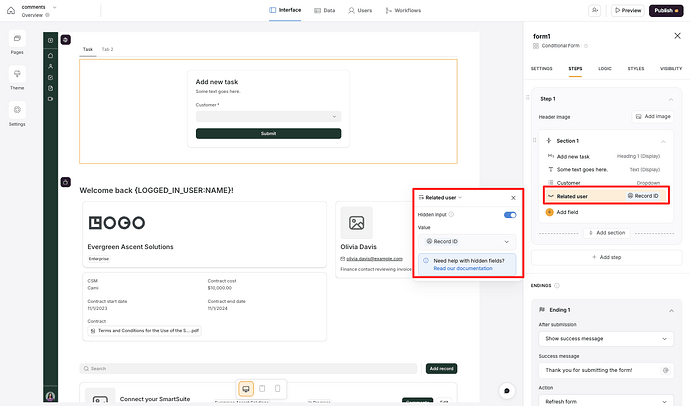
Task: Close the Related user popup
Action: click(513, 198)
